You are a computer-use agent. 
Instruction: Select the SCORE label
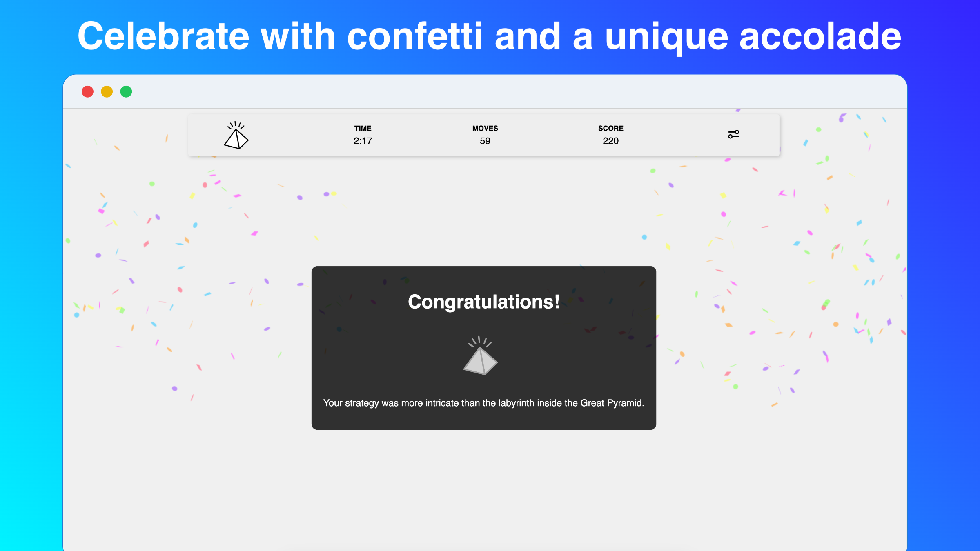point(610,128)
